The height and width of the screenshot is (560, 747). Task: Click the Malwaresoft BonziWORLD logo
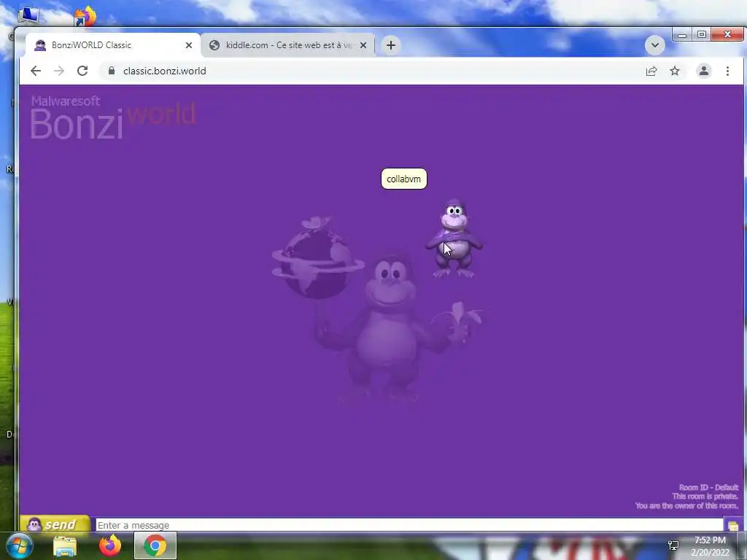pos(112,117)
